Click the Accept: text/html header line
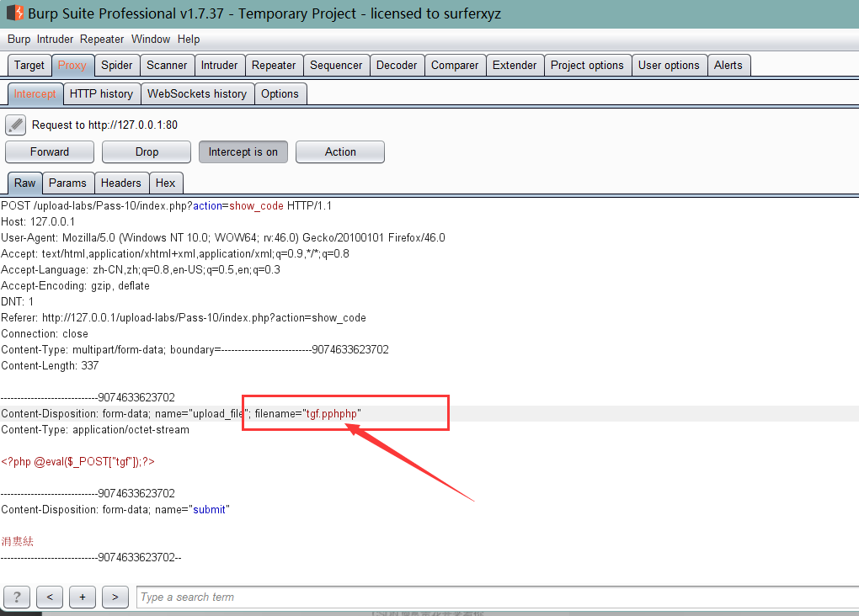 point(175,253)
